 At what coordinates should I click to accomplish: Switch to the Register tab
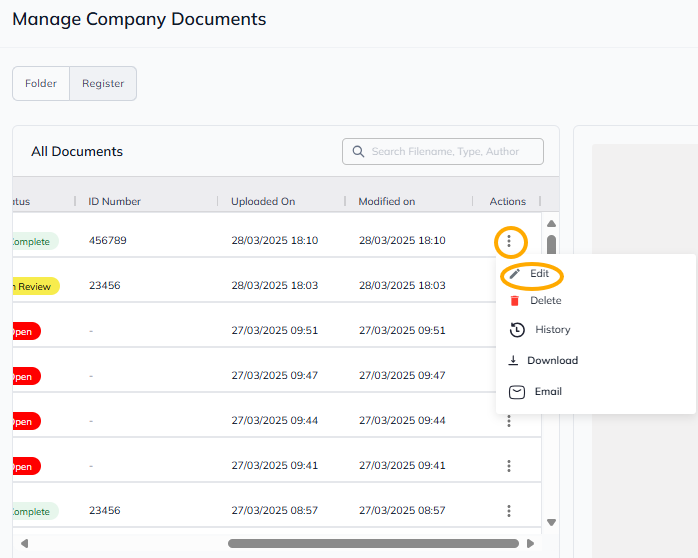[102, 84]
